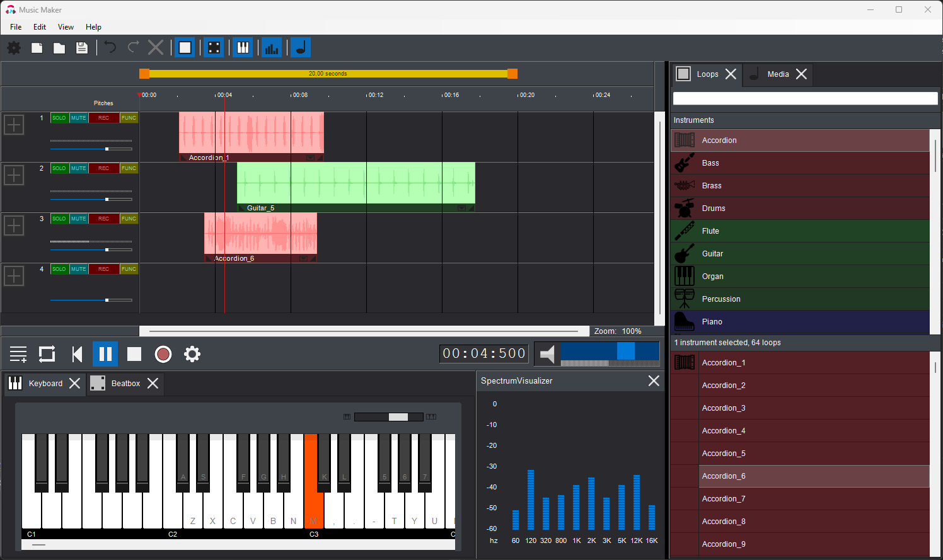Select the Drums instrument
The height and width of the screenshot is (560, 943).
(x=714, y=209)
